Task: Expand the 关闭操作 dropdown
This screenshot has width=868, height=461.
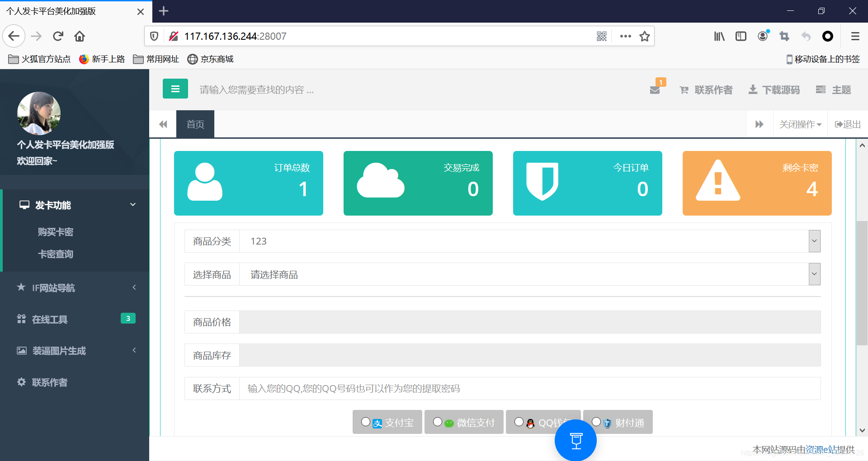Action: click(800, 124)
